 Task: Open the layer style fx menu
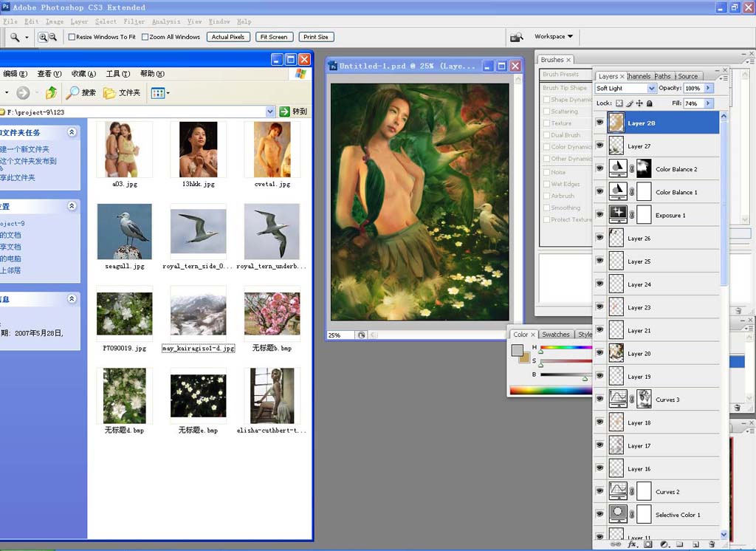click(632, 544)
